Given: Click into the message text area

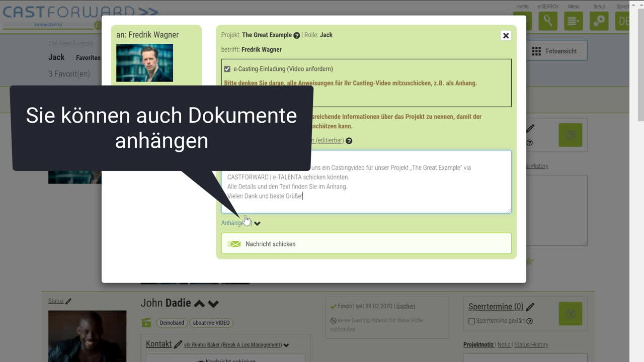Looking at the screenshot, I should coord(366,182).
